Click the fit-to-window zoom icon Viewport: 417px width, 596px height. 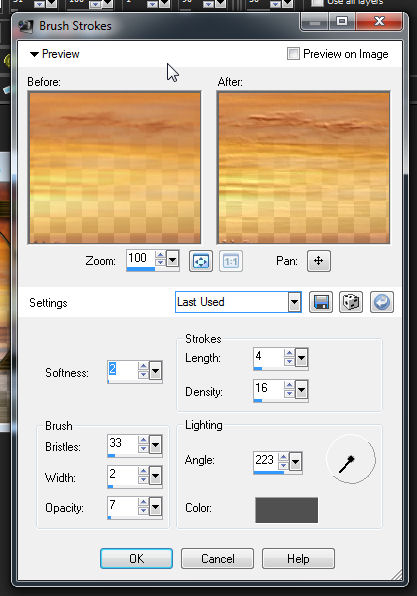pos(201,261)
